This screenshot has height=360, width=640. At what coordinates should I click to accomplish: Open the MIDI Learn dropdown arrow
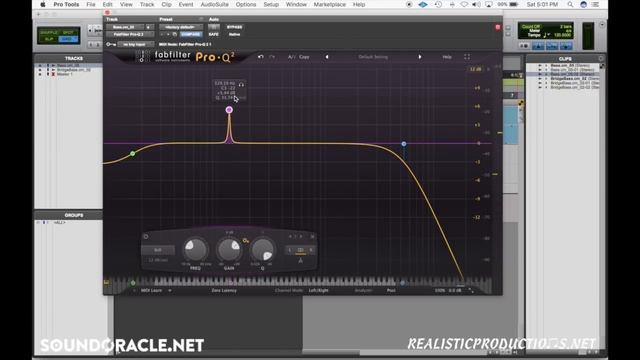pyautogui.click(x=170, y=291)
